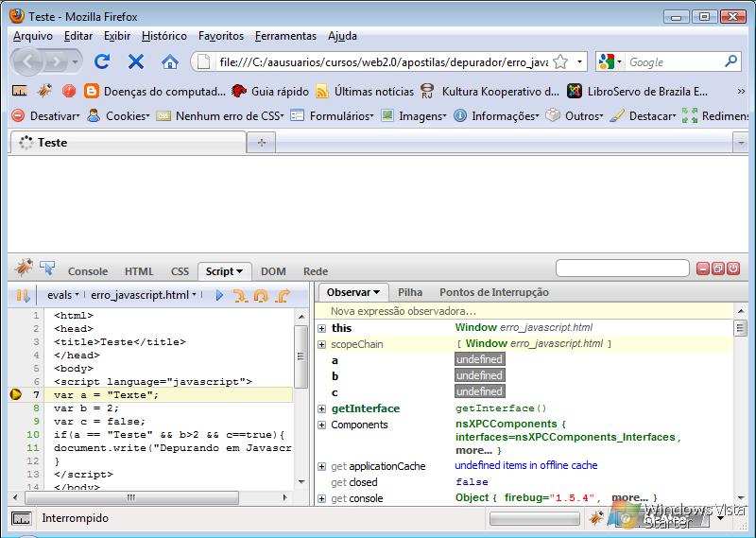Viewport: 756px width, 538px height.
Task: Open the Imagens dropdown
Action: (x=414, y=115)
